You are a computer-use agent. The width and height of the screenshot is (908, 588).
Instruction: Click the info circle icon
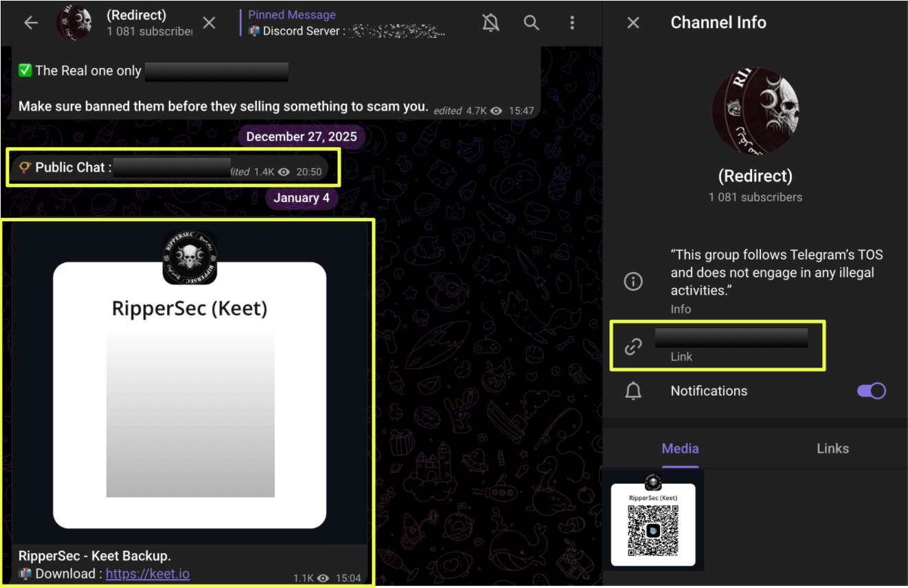633,282
